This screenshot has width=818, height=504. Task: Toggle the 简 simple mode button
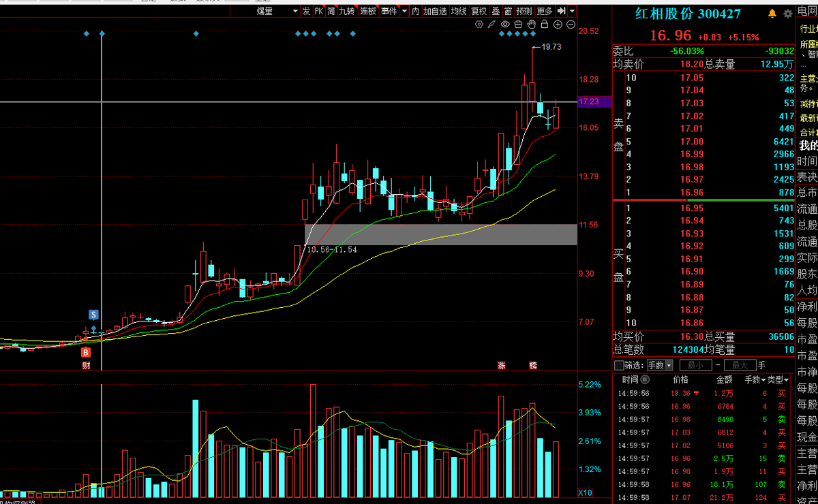pos(331,11)
